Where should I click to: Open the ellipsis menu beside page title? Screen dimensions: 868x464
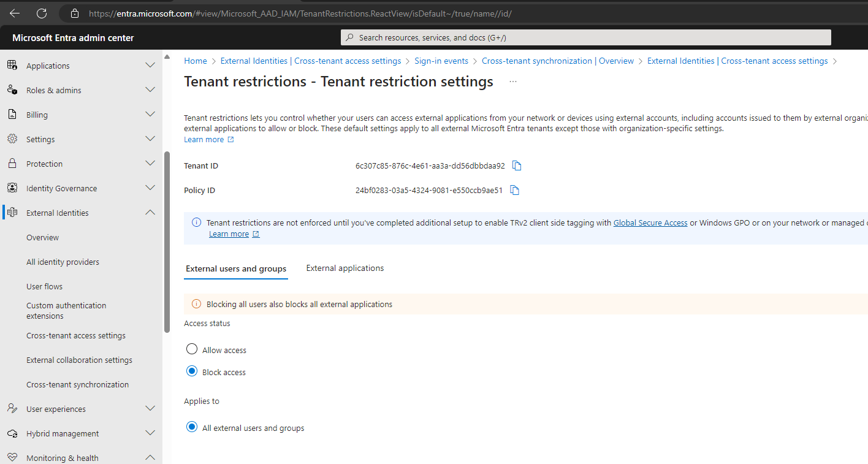513,82
